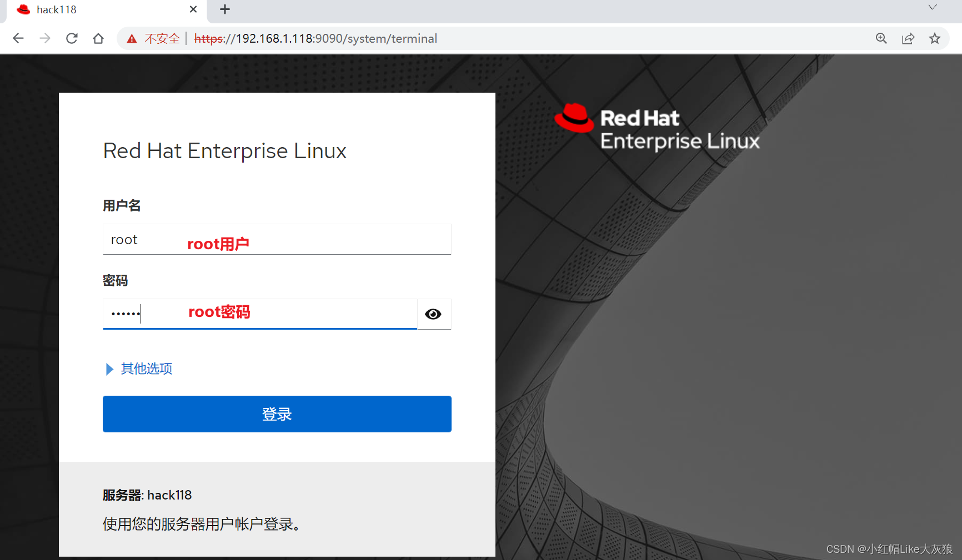The width and height of the screenshot is (962, 560).
Task: Open the zoom magnifier icon in address bar
Action: tap(881, 38)
